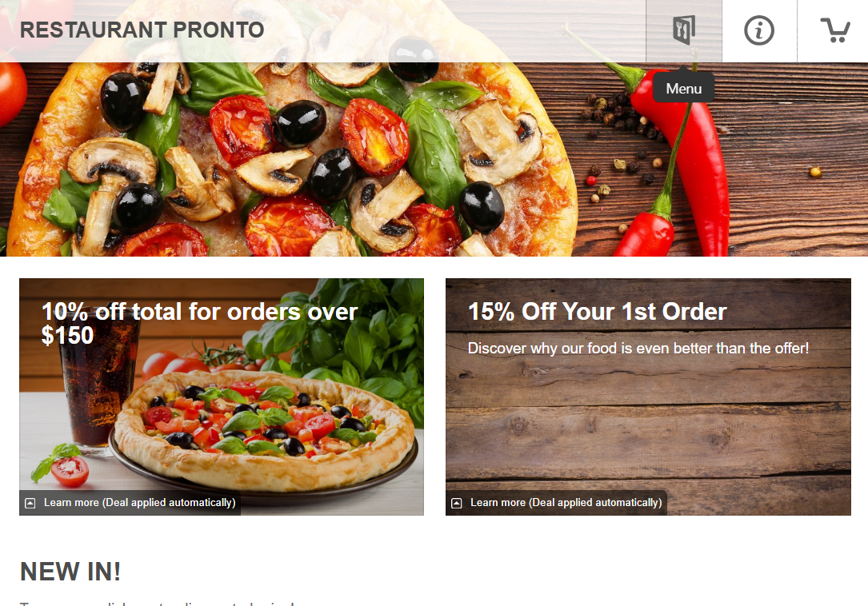
Task: Click the Discover why our food text
Action: [x=638, y=348]
